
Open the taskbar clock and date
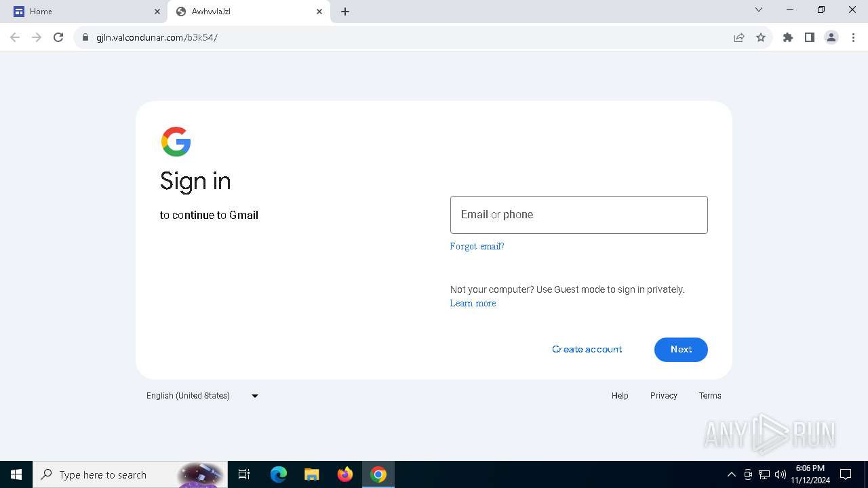pos(810,474)
